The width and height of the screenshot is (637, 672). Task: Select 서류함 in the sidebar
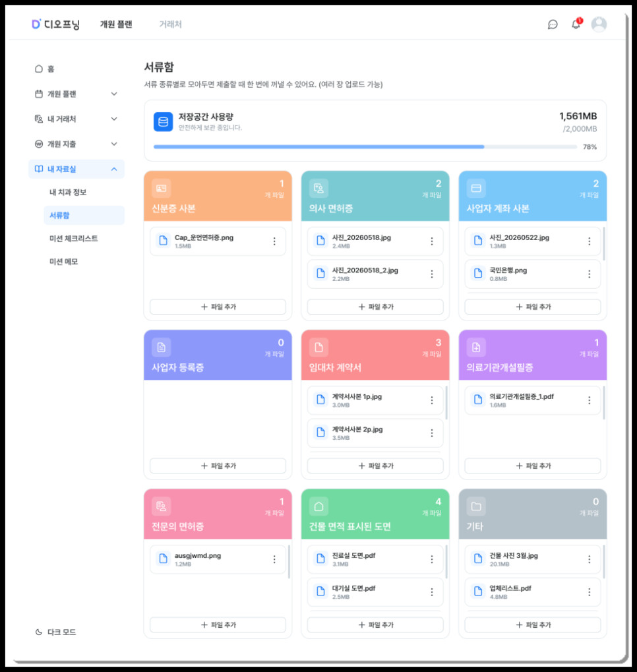tap(84, 215)
